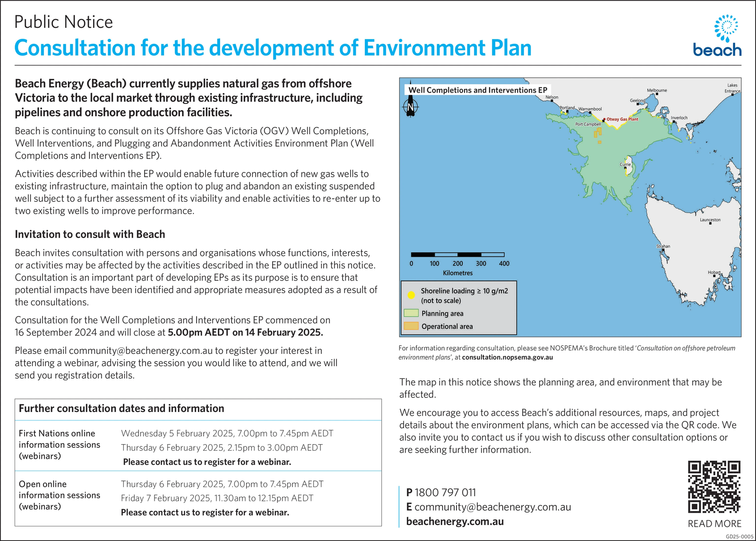This screenshot has height=541, width=756.
Task: Click the Wednesday 5 February 2025 session time
Action: [x=227, y=433]
